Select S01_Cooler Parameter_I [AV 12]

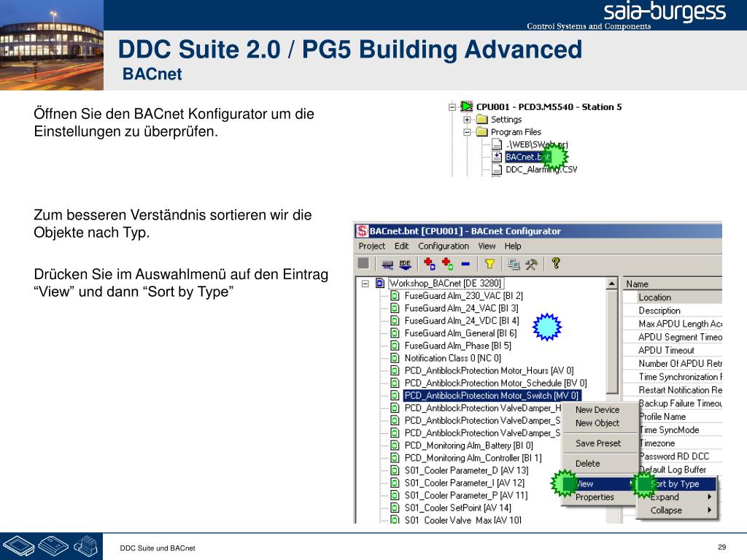click(465, 483)
